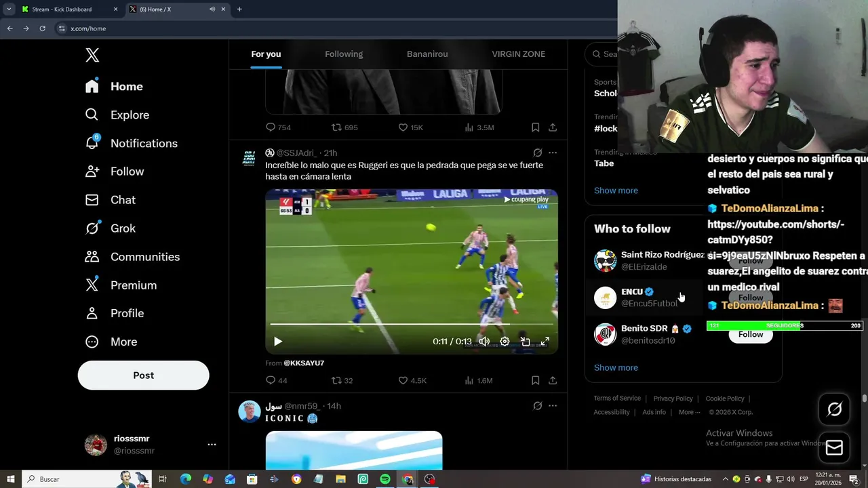Reload the page
868x488 pixels.
pyautogui.click(x=42, y=28)
